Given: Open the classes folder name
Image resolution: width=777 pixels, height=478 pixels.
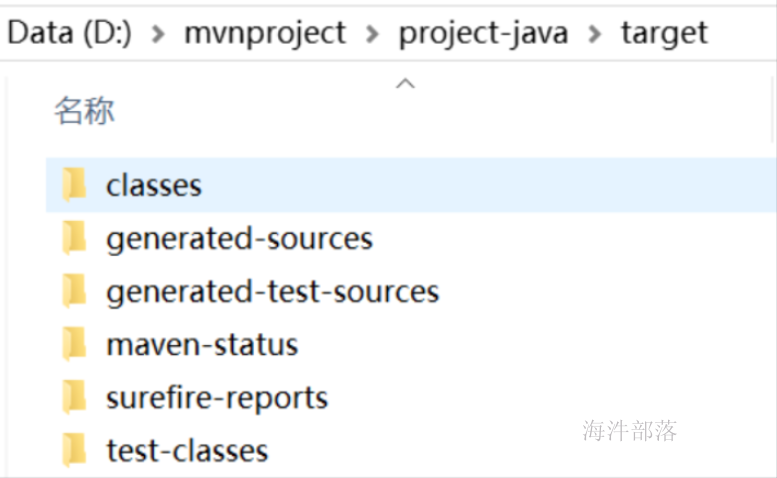Looking at the screenshot, I should click(154, 186).
